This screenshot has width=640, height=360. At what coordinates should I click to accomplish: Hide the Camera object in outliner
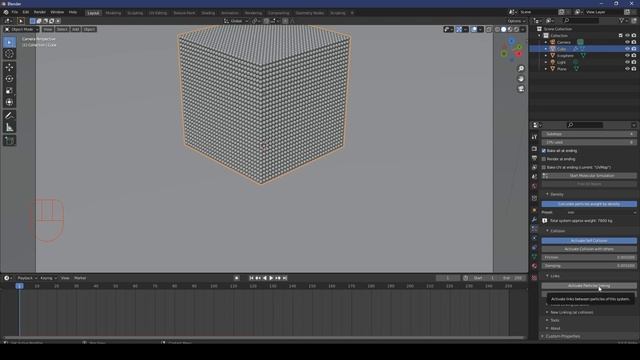click(x=627, y=42)
